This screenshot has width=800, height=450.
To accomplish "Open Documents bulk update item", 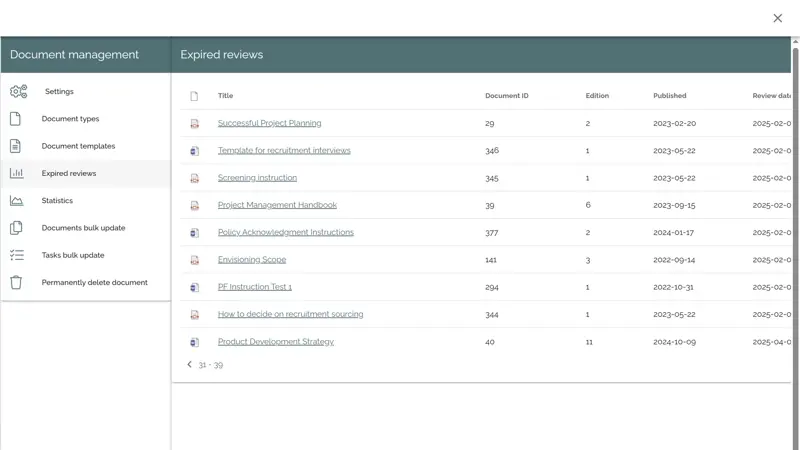I will point(85,228).
